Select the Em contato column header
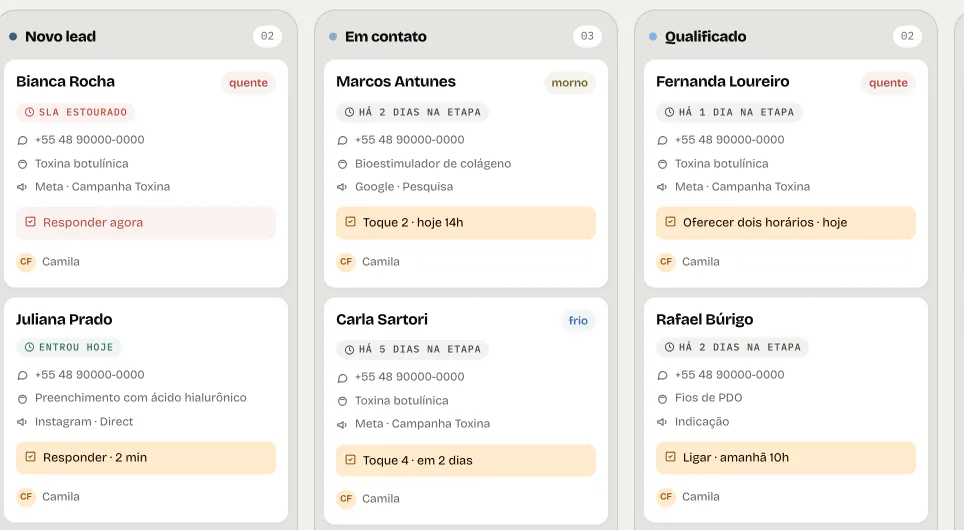 coord(385,37)
